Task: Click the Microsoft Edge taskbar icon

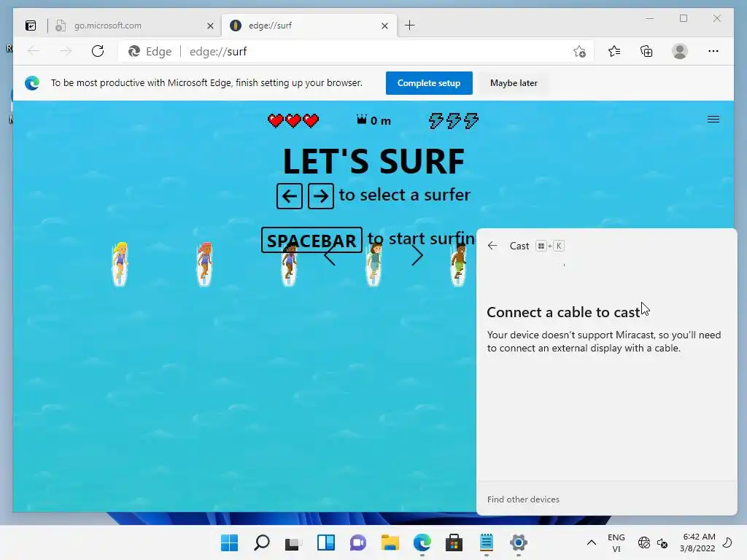Action: 422,542
